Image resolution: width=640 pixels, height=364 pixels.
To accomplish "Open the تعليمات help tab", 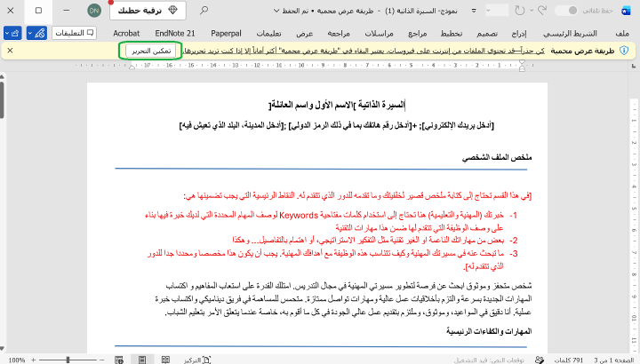I will 268,34.
